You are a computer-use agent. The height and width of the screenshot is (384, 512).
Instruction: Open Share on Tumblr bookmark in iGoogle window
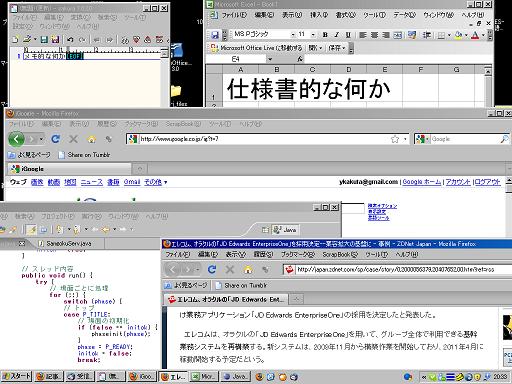pyautogui.click(x=84, y=155)
